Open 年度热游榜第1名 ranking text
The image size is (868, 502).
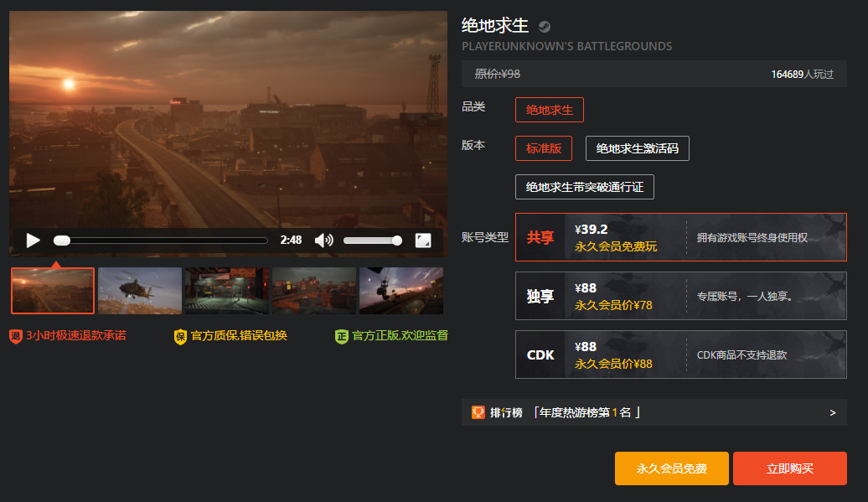tap(586, 412)
